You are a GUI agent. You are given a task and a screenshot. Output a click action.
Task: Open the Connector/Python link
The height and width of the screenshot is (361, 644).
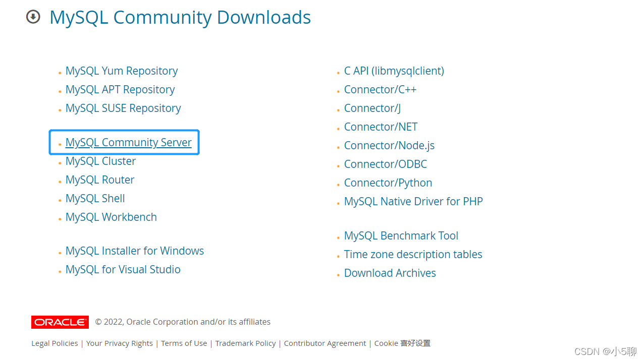tap(388, 183)
